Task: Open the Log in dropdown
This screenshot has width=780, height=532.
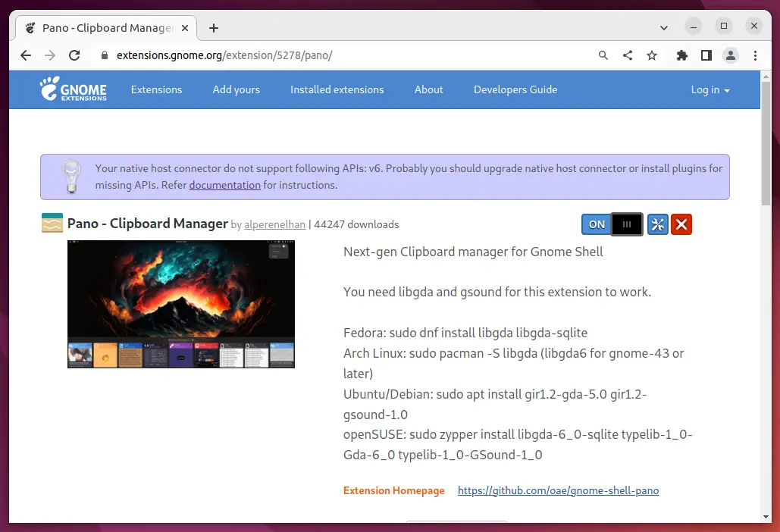Action: 709,89
